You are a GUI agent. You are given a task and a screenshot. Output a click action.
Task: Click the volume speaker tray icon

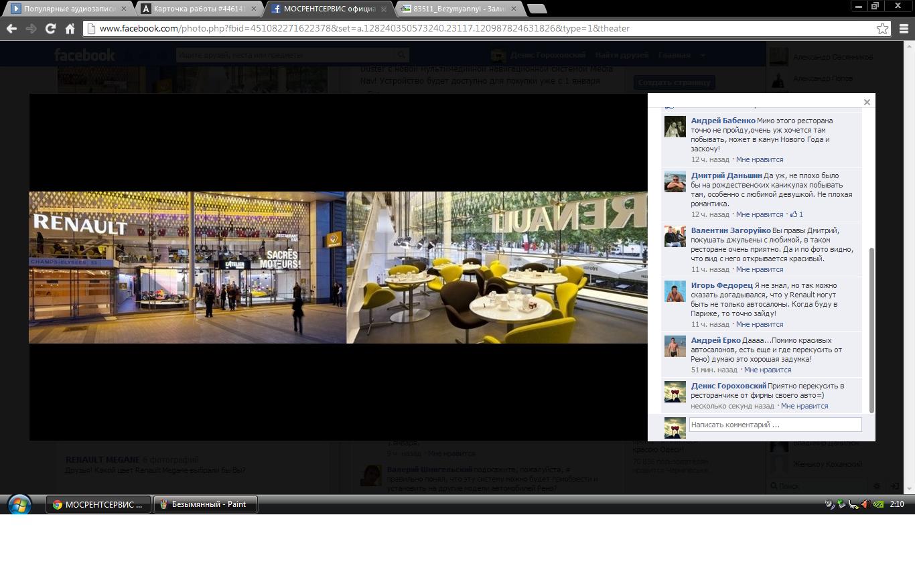[x=865, y=504]
